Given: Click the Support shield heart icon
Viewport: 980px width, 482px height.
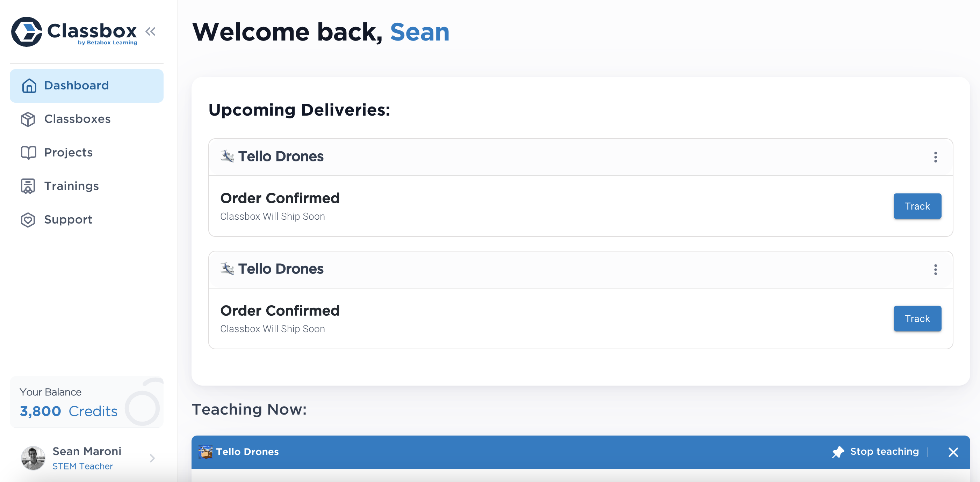Looking at the screenshot, I should tap(28, 220).
